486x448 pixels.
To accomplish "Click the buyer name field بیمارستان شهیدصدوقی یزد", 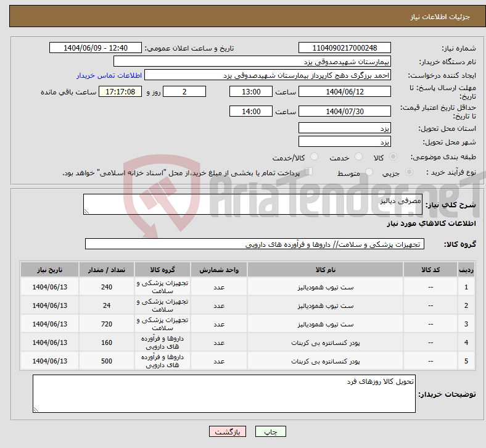I will (252, 61).
